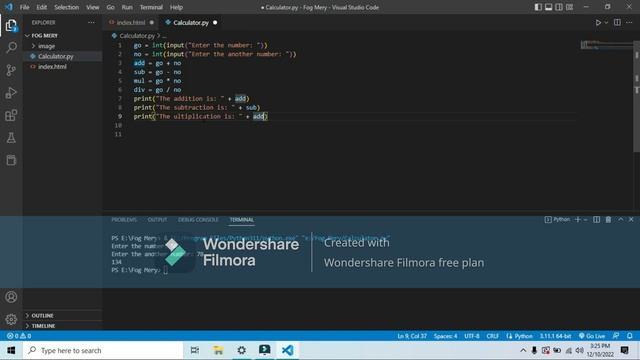The width and height of the screenshot is (640, 360).
Task: Open Run and Debug view
Action: 11,93
